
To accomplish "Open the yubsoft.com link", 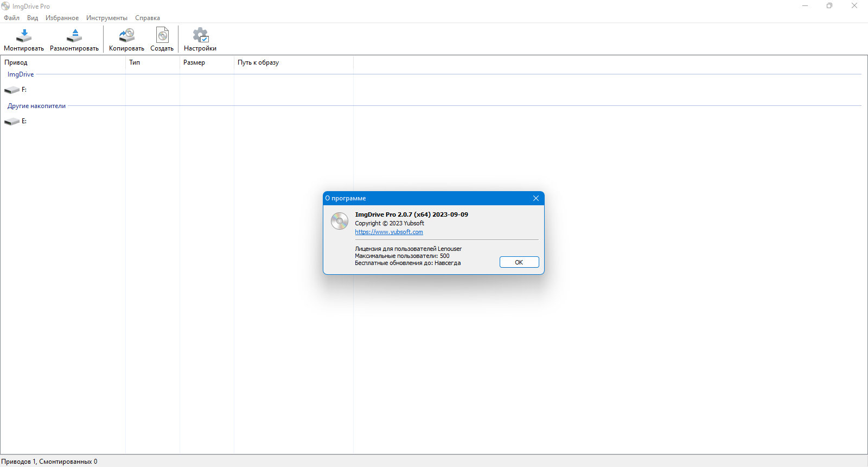I will pyautogui.click(x=389, y=232).
